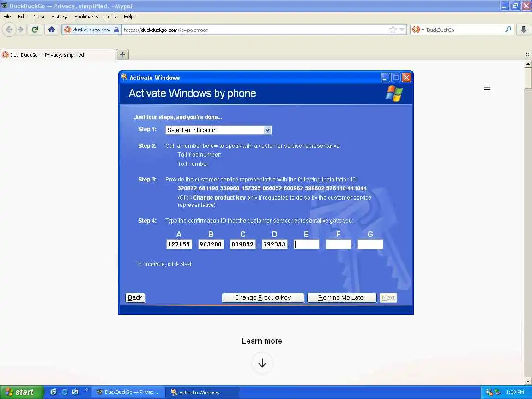Viewport: 532px width, 399px height.
Task: Click the Next button
Action: [388, 298]
